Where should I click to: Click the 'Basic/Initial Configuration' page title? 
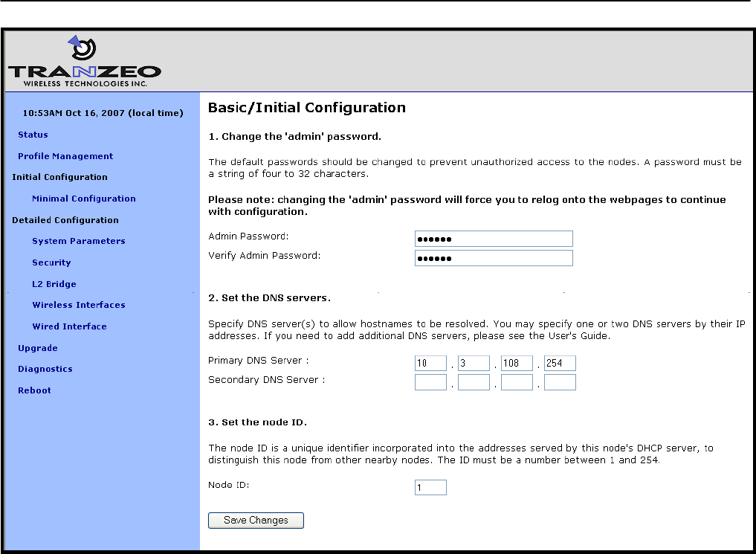(307, 108)
